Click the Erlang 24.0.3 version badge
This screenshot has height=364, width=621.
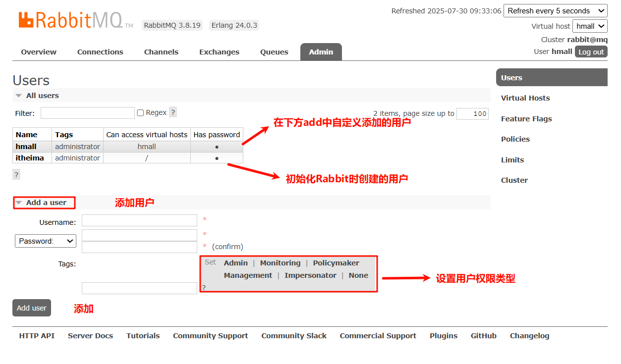pos(234,25)
